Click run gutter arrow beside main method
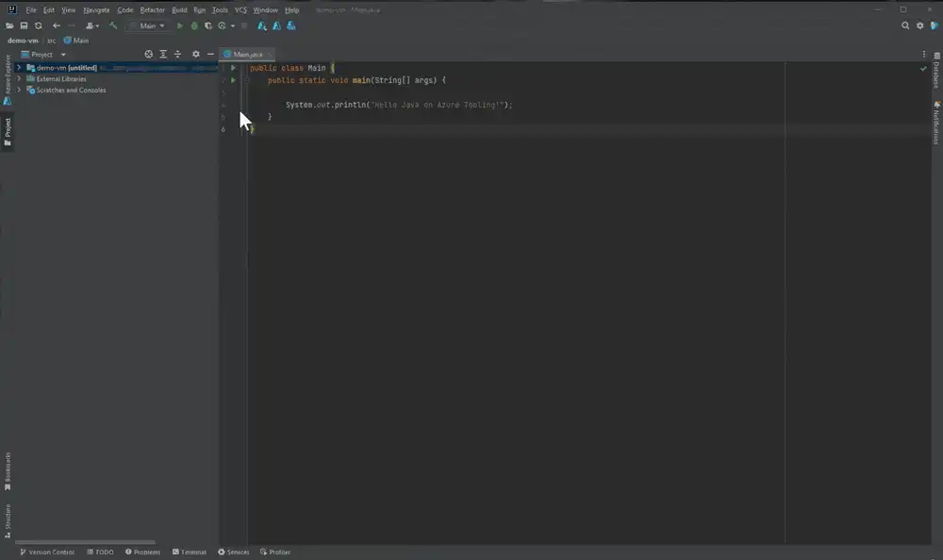 click(x=233, y=80)
